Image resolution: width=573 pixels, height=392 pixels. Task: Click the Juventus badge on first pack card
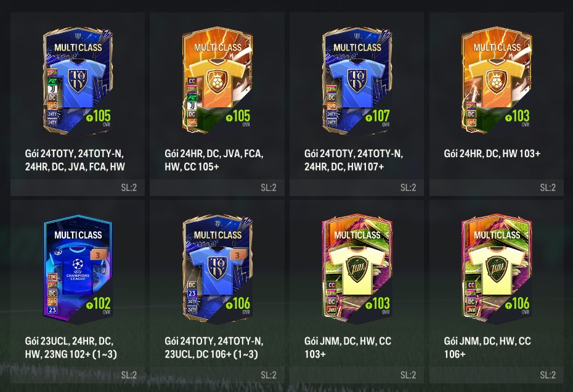click(52, 89)
